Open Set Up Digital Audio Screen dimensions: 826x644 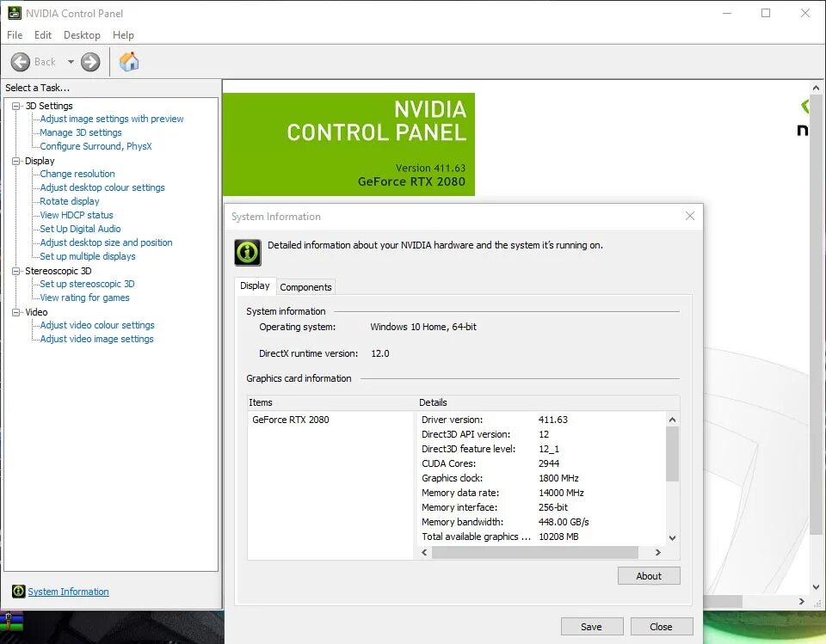pos(80,229)
